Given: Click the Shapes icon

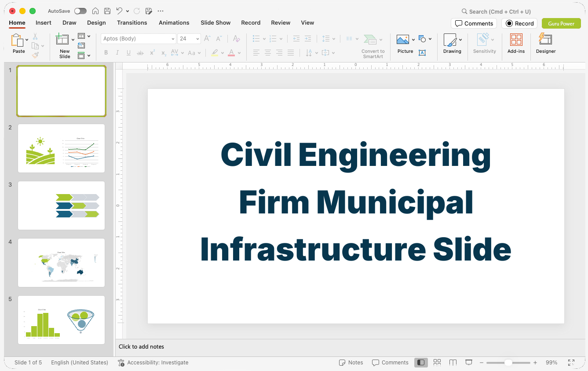Looking at the screenshot, I should click(x=422, y=39).
